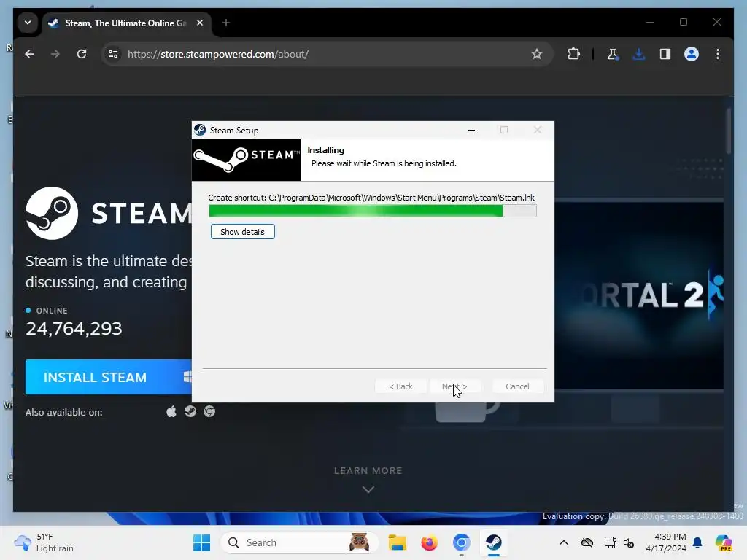Image resolution: width=747 pixels, height=560 pixels.
Task: Click the Cancel button in Steam Setup
Action: click(x=517, y=386)
